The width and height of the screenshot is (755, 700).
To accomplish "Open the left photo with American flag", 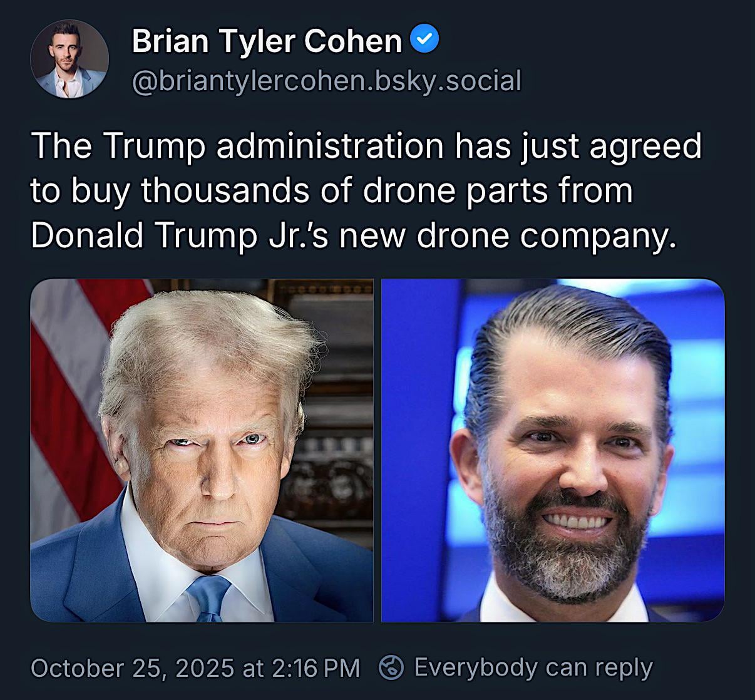I will [x=202, y=450].
